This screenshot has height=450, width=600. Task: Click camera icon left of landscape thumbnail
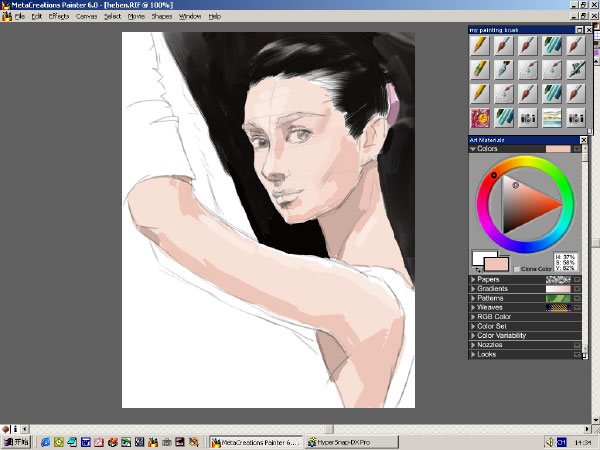[528, 118]
